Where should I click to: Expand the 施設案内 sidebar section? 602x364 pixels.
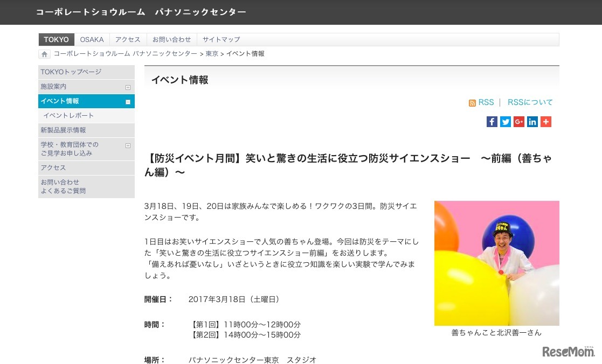click(x=128, y=87)
